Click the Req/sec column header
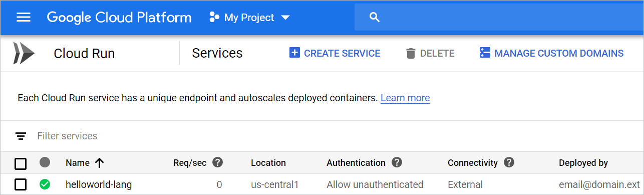 tap(190, 163)
